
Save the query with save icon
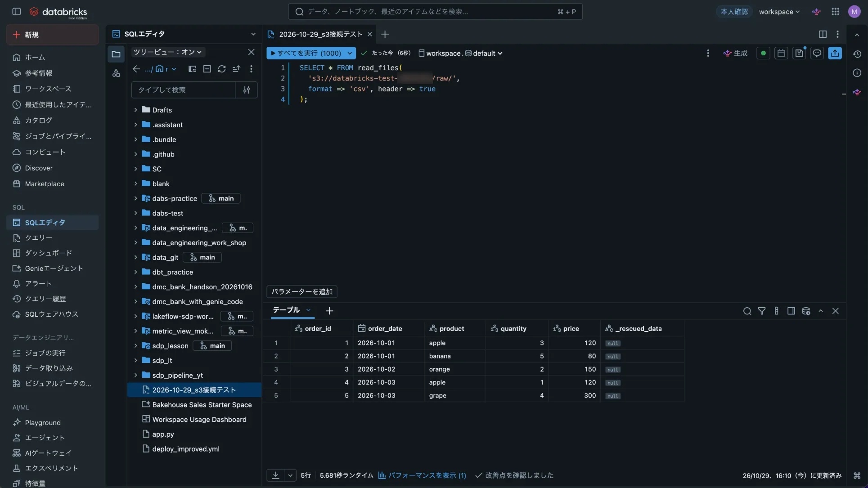799,53
